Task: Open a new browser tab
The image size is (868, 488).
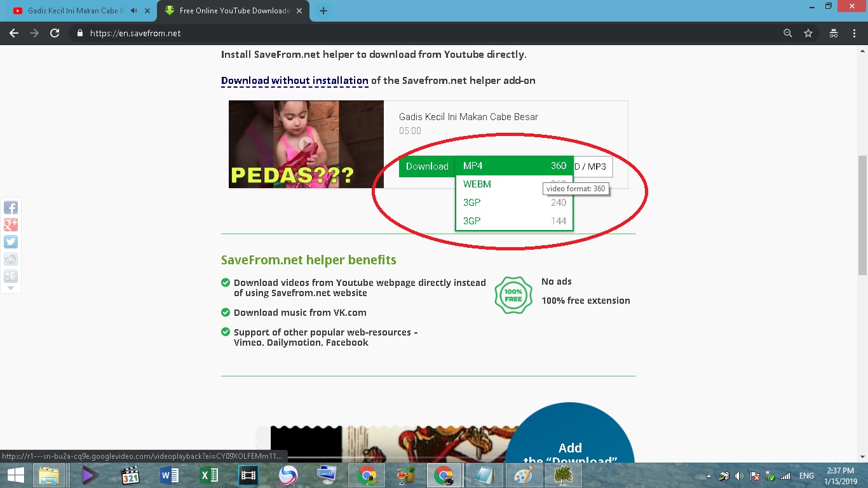Action: click(323, 11)
